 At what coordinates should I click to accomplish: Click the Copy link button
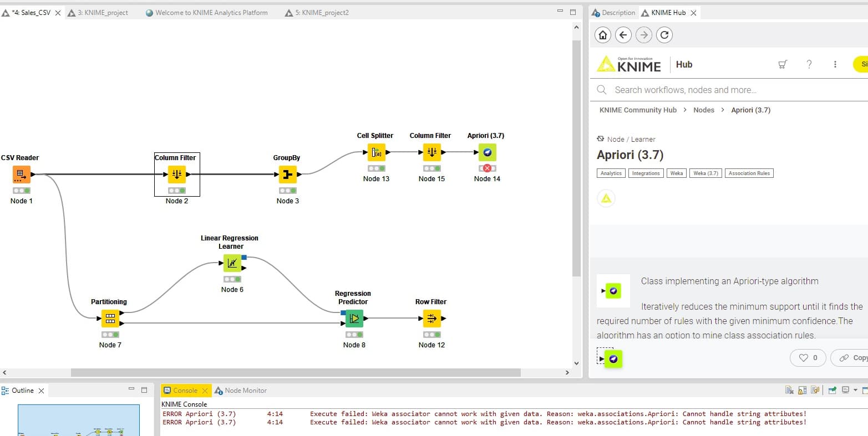click(850, 358)
